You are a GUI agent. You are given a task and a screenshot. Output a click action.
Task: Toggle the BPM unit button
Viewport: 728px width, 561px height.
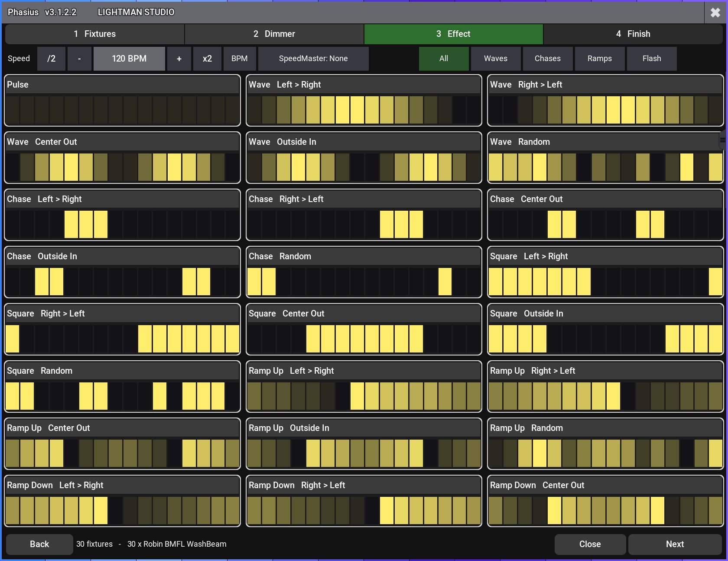240,59
